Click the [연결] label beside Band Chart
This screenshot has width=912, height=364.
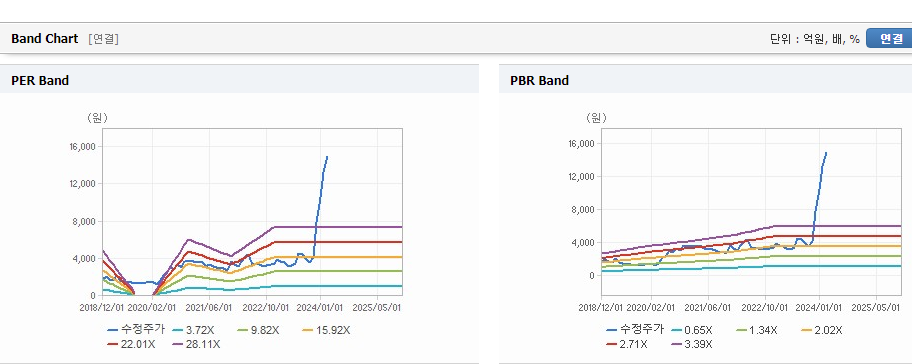tap(104, 39)
